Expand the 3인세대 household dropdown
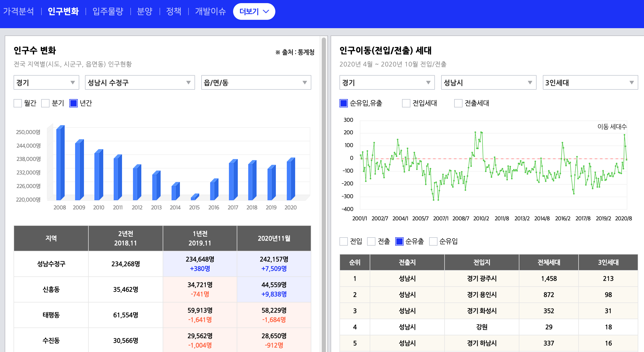 [x=590, y=83]
